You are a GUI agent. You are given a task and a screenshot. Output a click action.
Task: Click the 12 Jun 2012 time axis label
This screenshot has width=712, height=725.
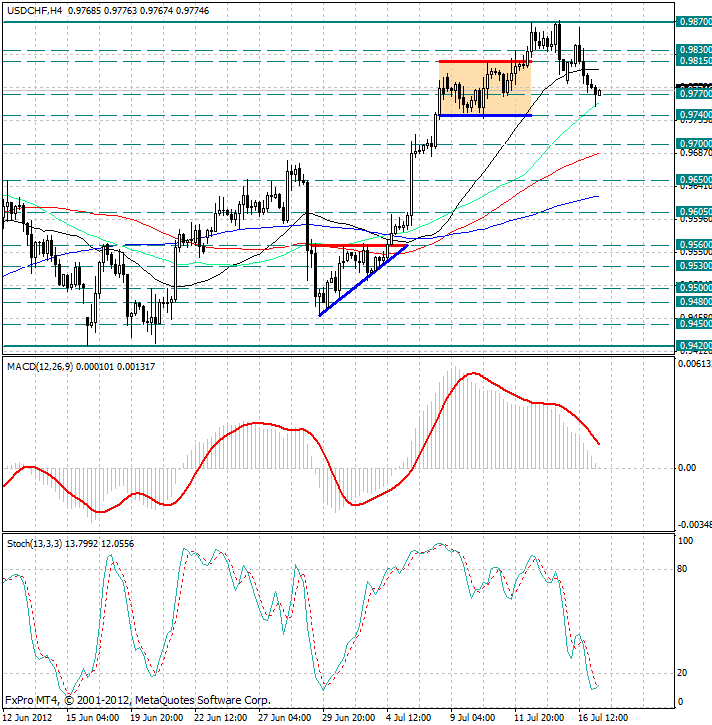click(29, 718)
